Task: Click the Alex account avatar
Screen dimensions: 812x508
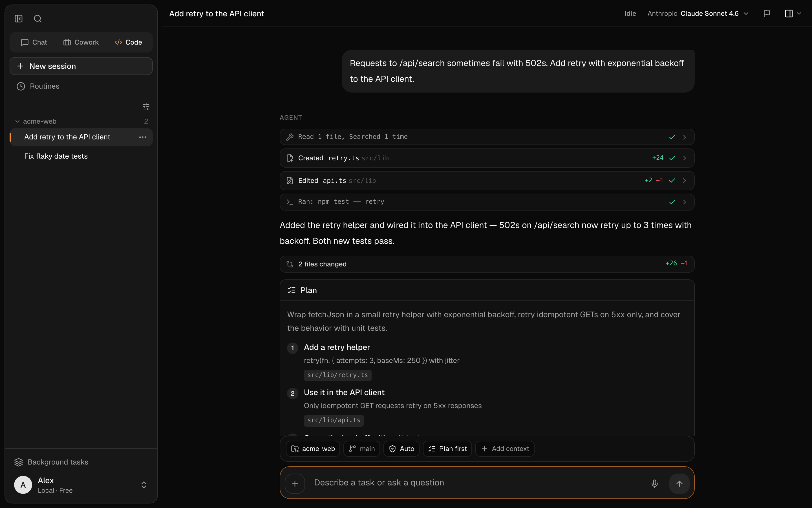Action: click(23, 485)
